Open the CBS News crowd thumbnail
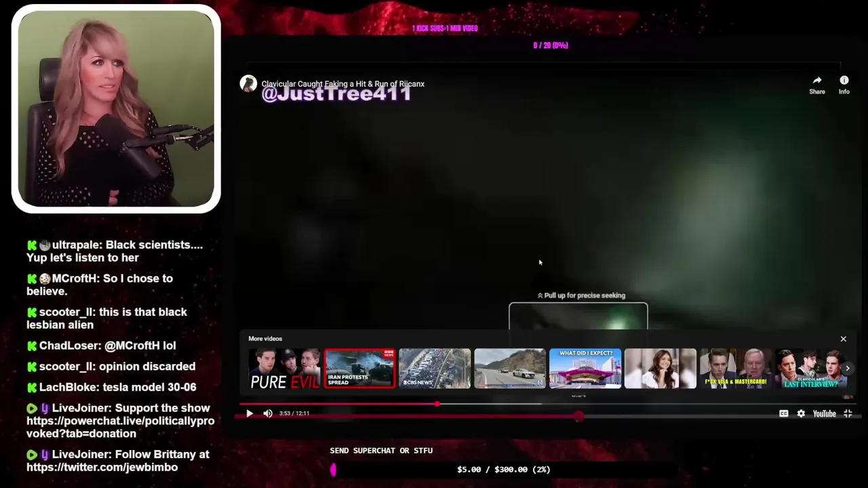The height and width of the screenshot is (488, 868). (x=435, y=369)
